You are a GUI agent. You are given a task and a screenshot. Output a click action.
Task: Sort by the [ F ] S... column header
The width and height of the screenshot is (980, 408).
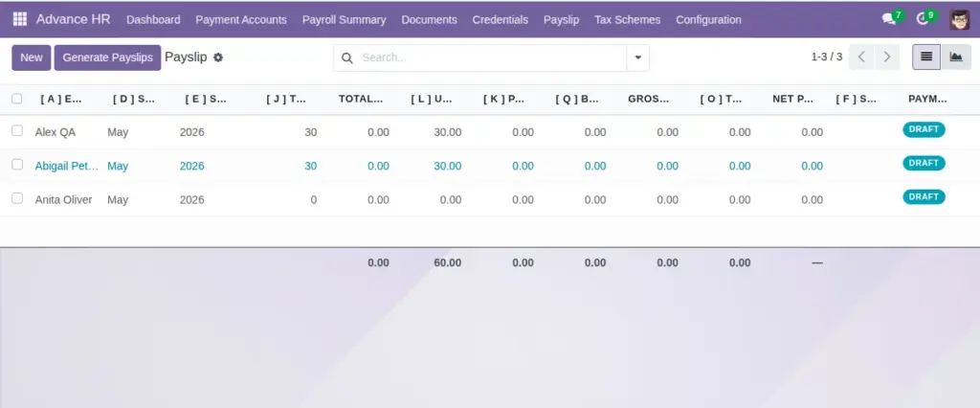coord(857,99)
